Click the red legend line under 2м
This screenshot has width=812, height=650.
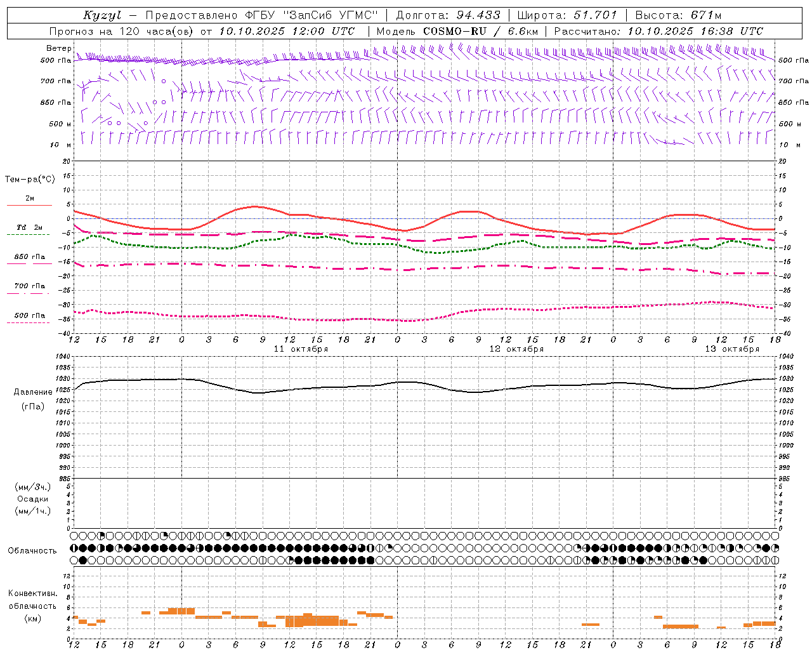coord(29,205)
